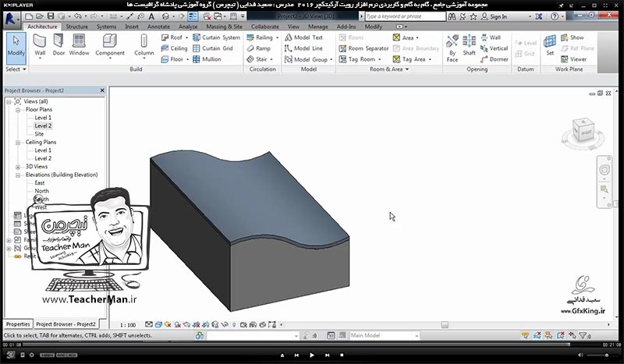Viewport: 624px width, 364px height.
Task: Click the Ceiling tool
Action: (x=174, y=48)
